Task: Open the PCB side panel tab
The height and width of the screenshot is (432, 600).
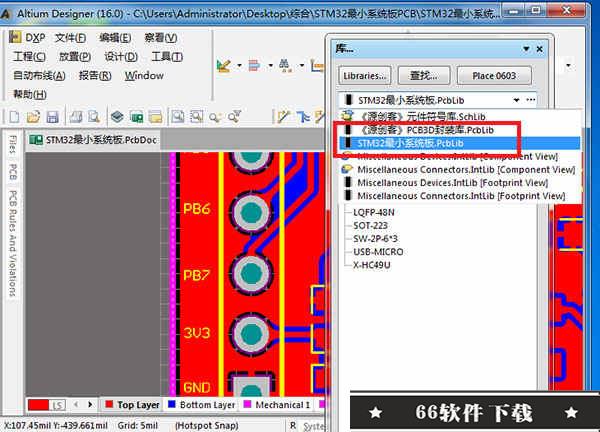Action: click(x=12, y=172)
